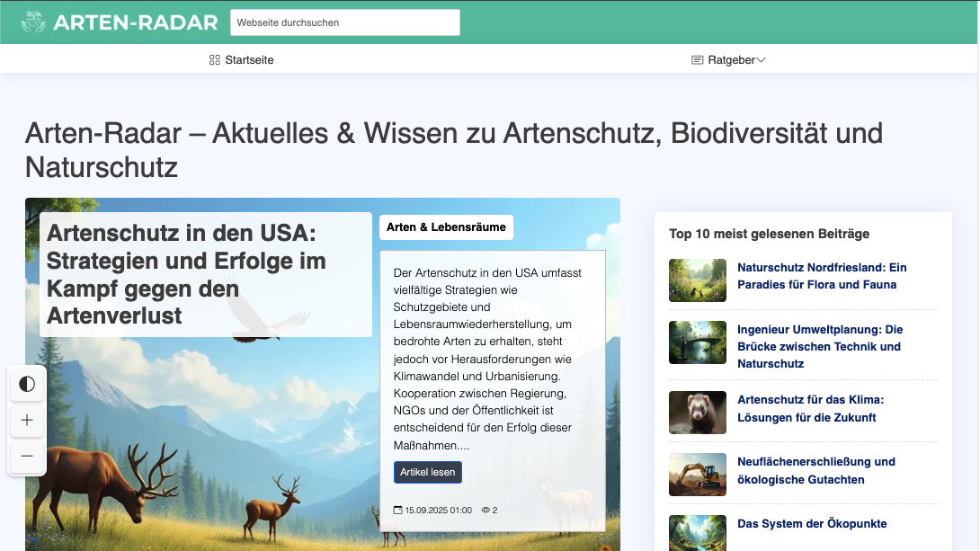Open 'Das System der Ökopunkte' link

(812, 524)
